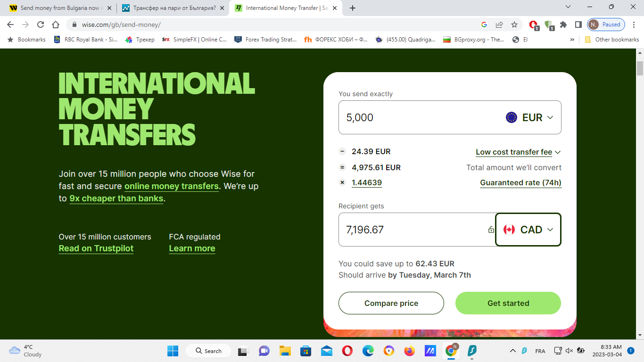644x362 pixels.
Task: Click the lock icon beside recipient amount
Action: (491, 230)
